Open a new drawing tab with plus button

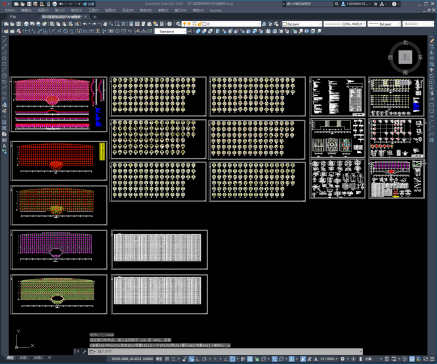click(94, 17)
